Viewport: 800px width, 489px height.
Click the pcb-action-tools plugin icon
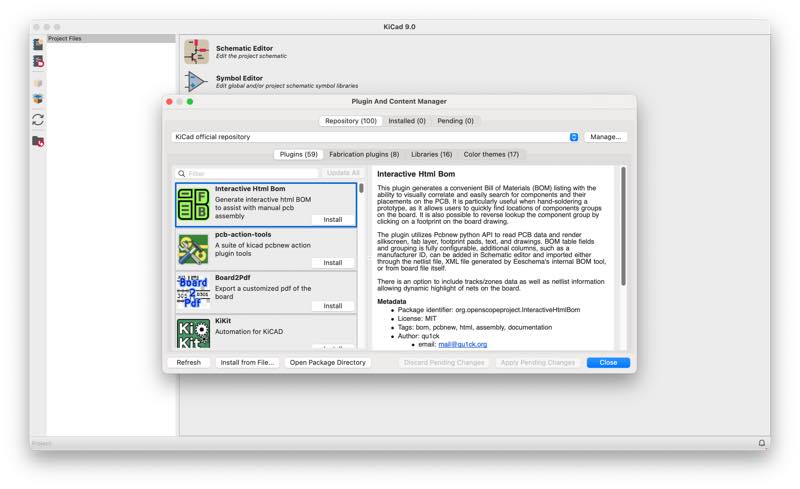193,249
